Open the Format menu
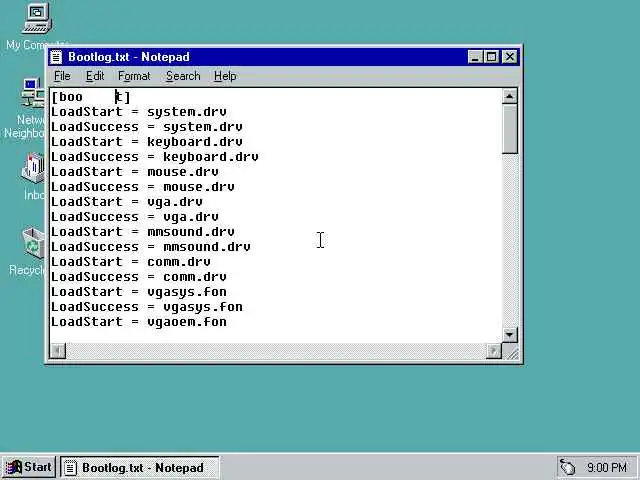This screenshot has height=480, width=640. pos(134,76)
